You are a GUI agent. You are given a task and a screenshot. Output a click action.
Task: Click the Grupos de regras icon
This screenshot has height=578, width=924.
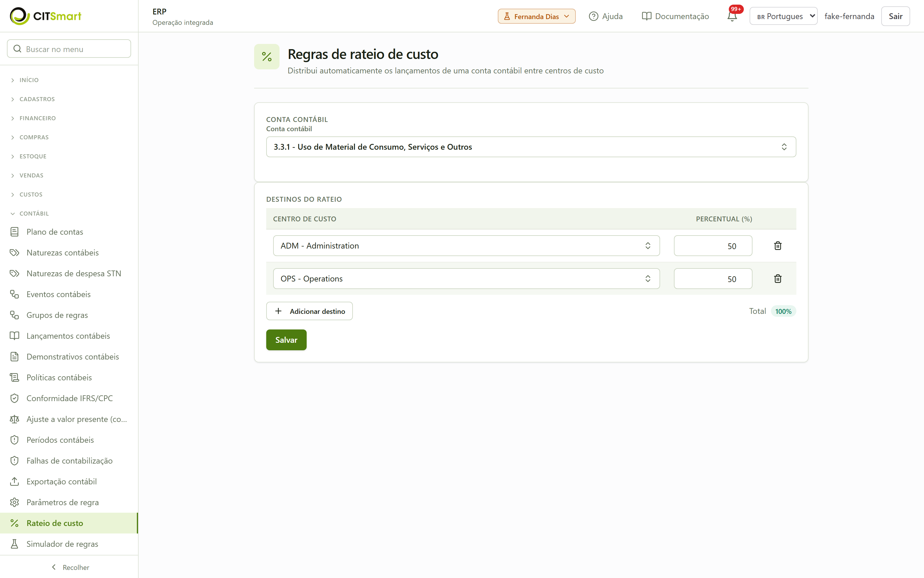point(14,315)
